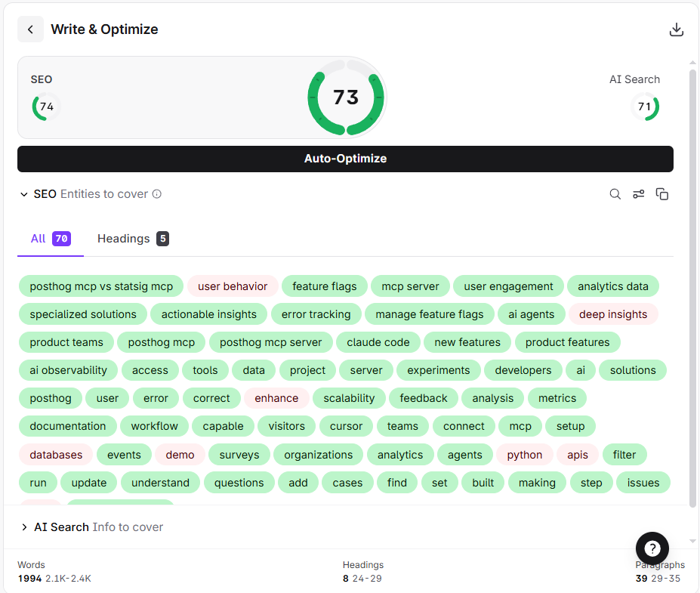The image size is (700, 593).
Task: Click the 'cursor' chip
Action: [347, 427]
